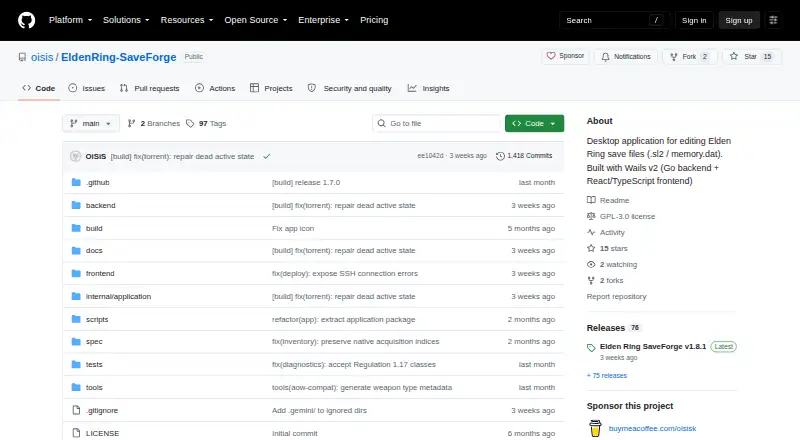Open the top-right header menu icon
This screenshot has width=800, height=440.
point(773,20)
